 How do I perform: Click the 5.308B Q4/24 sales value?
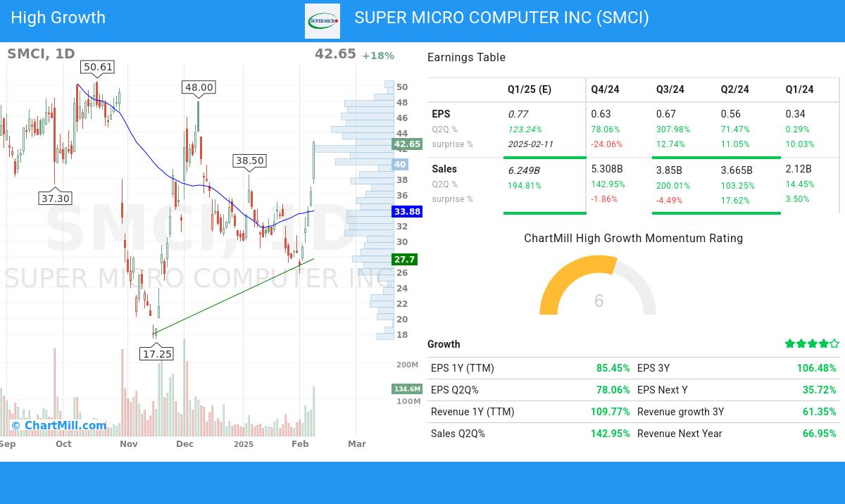coord(607,169)
